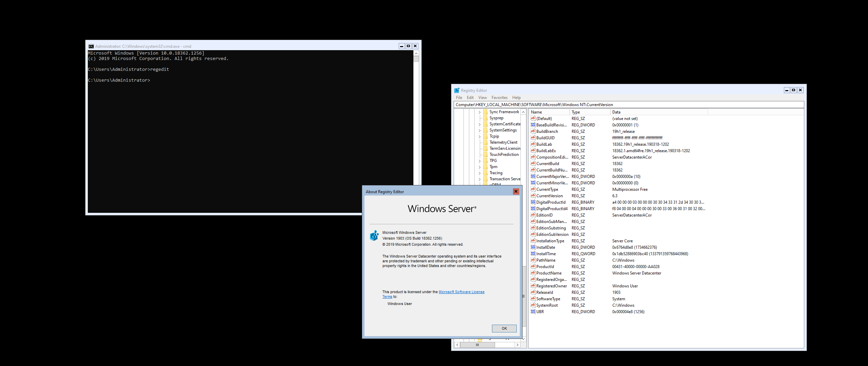Viewport: 868px width, 366px height.
Task: Select the TouchPrediction folder icon
Action: pos(486,155)
